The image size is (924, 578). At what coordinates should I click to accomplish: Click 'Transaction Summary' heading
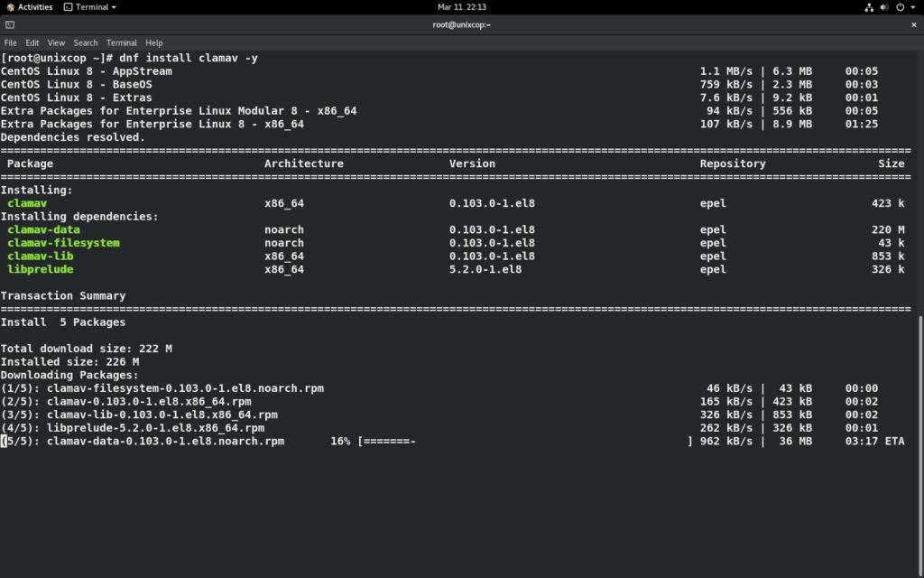[63, 296]
